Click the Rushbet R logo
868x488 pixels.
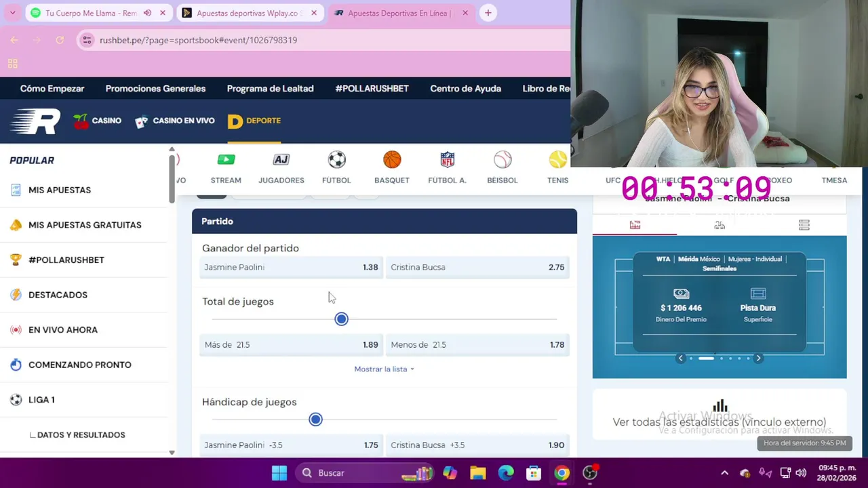click(x=35, y=121)
